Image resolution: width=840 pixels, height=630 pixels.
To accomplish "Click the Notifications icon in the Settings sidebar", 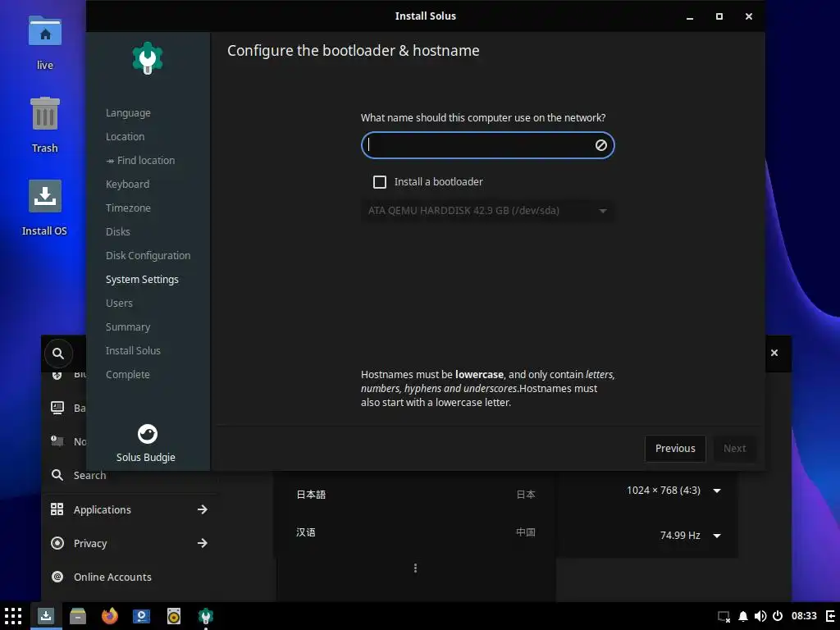I will (57, 441).
